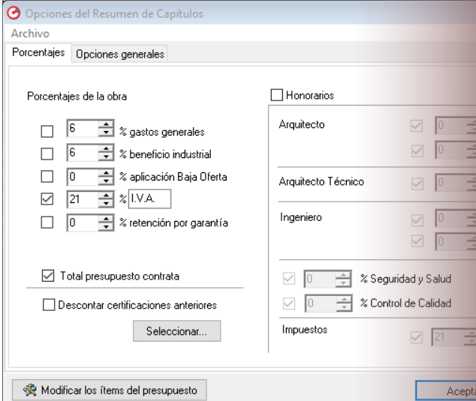The image size is (476, 401).
Task: Open the Archivo menu
Action: (x=30, y=33)
